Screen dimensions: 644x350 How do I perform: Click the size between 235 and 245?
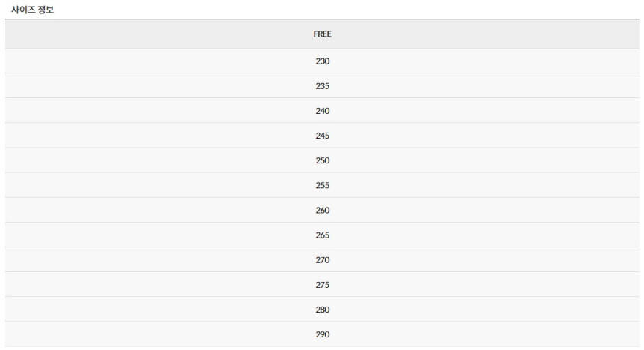322,111
